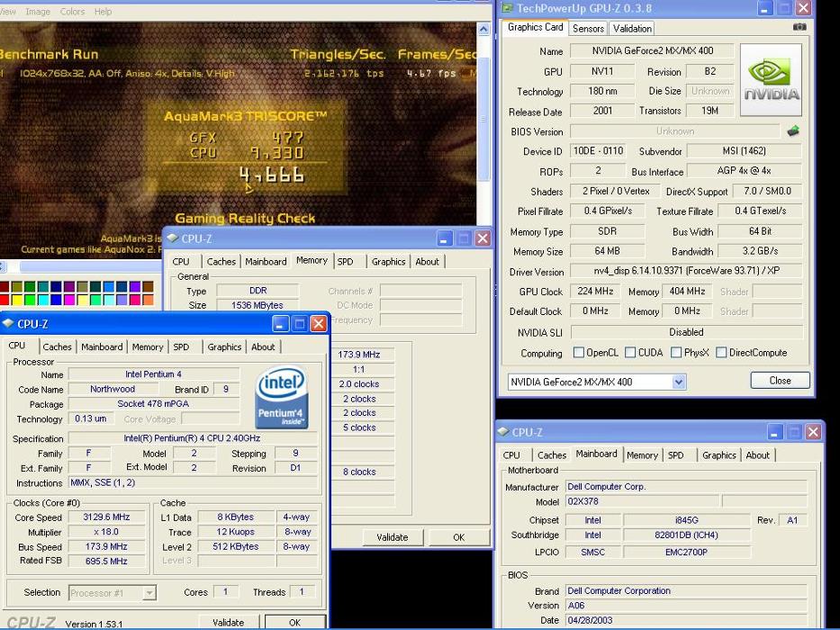Pick the bright green color in Paint palette
Screen dimensions: 840x630
[x=30, y=300]
